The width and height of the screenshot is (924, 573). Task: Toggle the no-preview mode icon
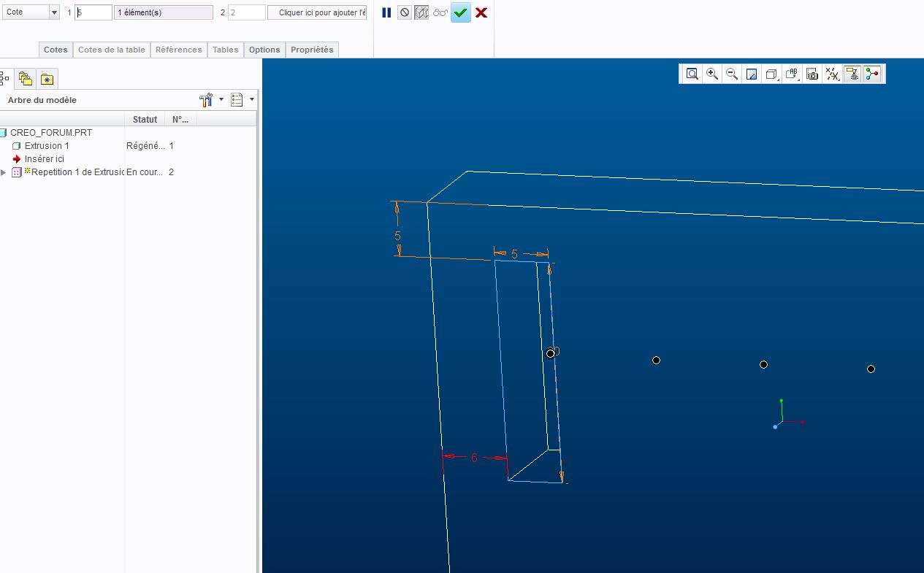pyautogui.click(x=405, y=12)
